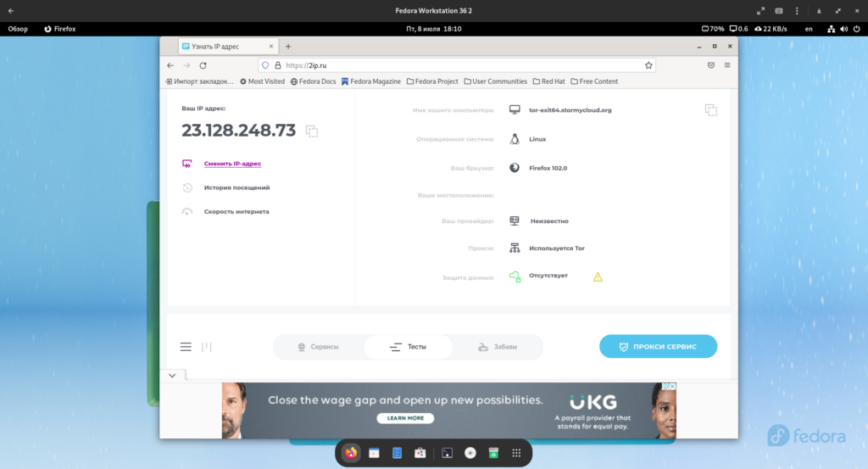Copy the IP address with the copy icon

[x=312, y=131]
